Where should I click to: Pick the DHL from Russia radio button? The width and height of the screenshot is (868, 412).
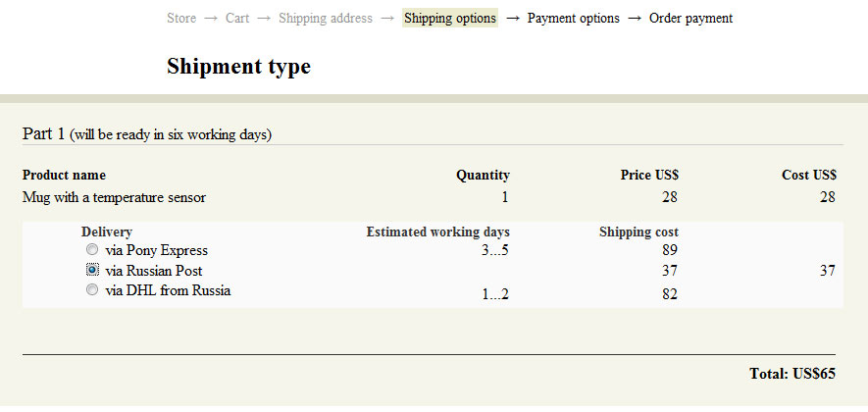[x=92, y=290]
